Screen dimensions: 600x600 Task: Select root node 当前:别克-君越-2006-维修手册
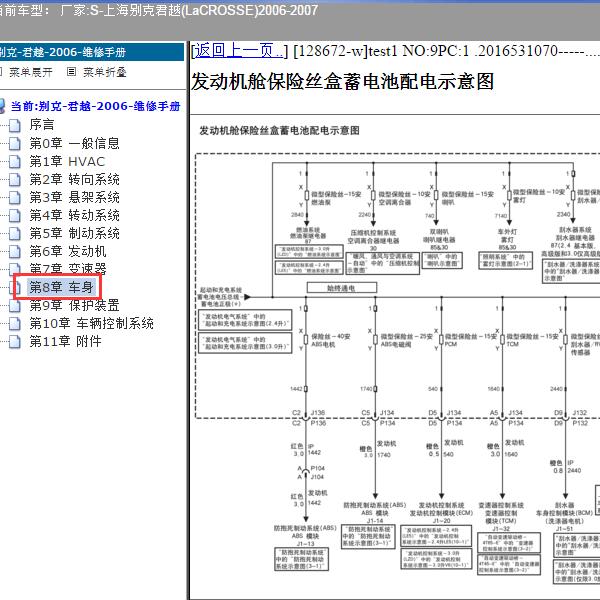pos(95,106)
